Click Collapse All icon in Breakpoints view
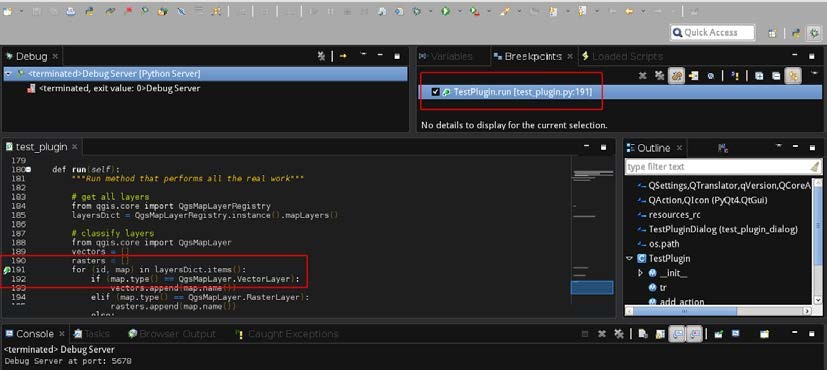The height and width of the screenshot is (370, 827). pos(776,76)
